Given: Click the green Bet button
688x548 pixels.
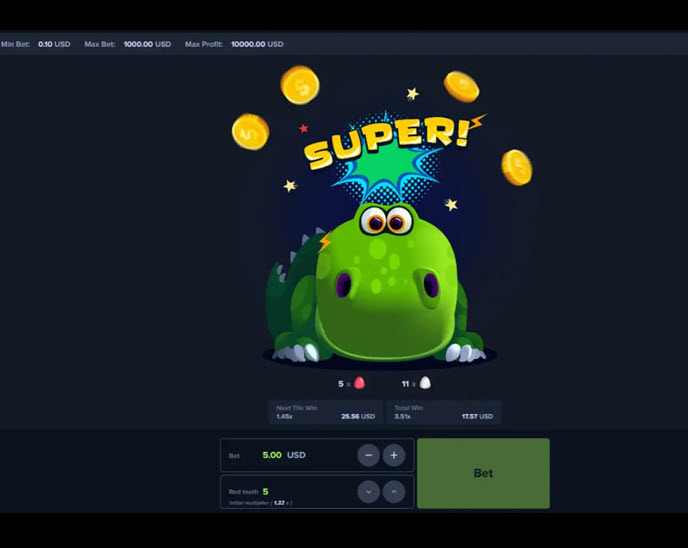Looking at the screenshot, I should point(483,473).
